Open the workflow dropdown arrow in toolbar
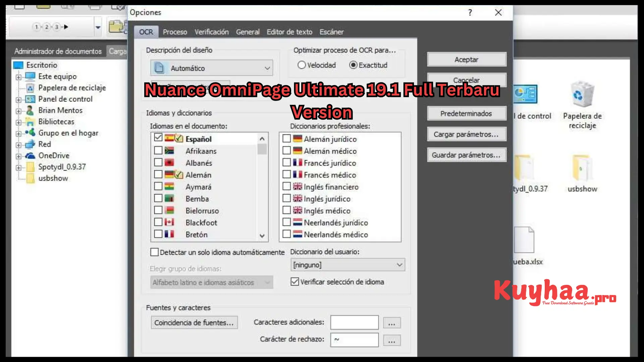Screen dimensions: 644x362 (98, 27)
